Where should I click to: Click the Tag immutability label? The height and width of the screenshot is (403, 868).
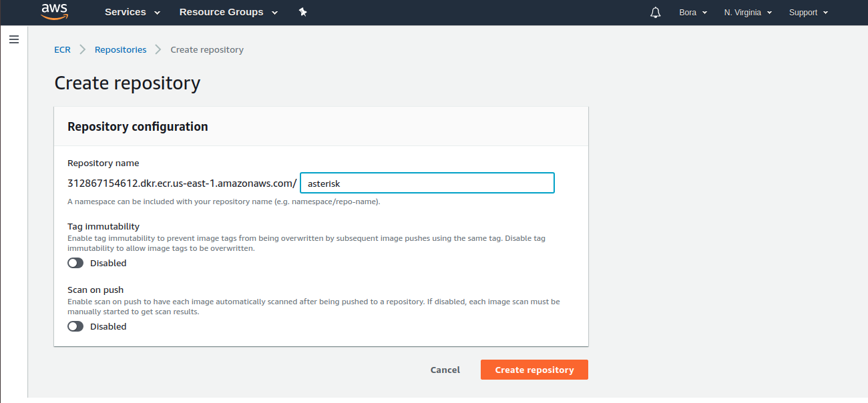click(x=103, y=226)
